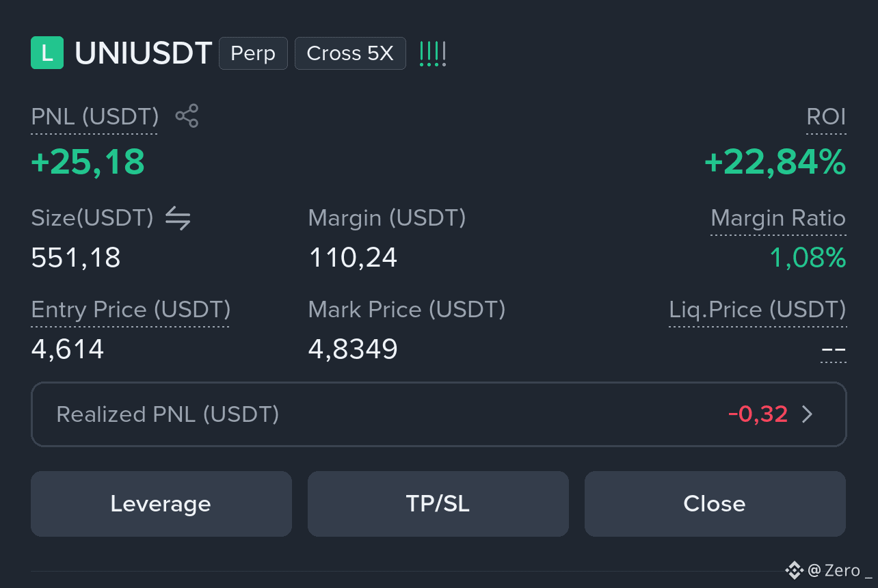Open the TP/SL settings button

tap(438, 504)
